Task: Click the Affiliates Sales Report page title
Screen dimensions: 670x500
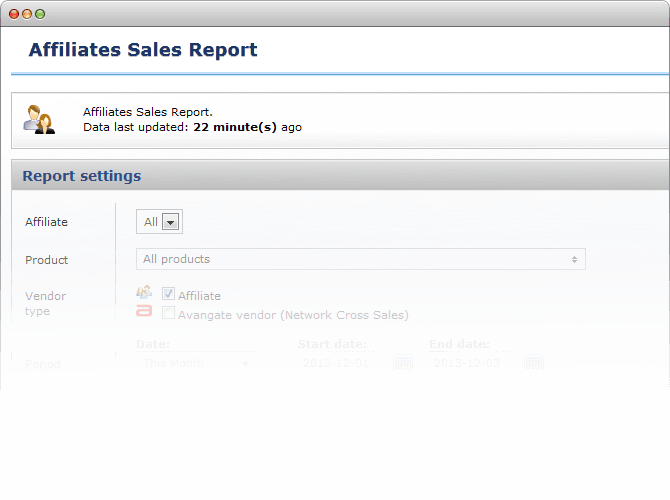Action: pos(143,50)
